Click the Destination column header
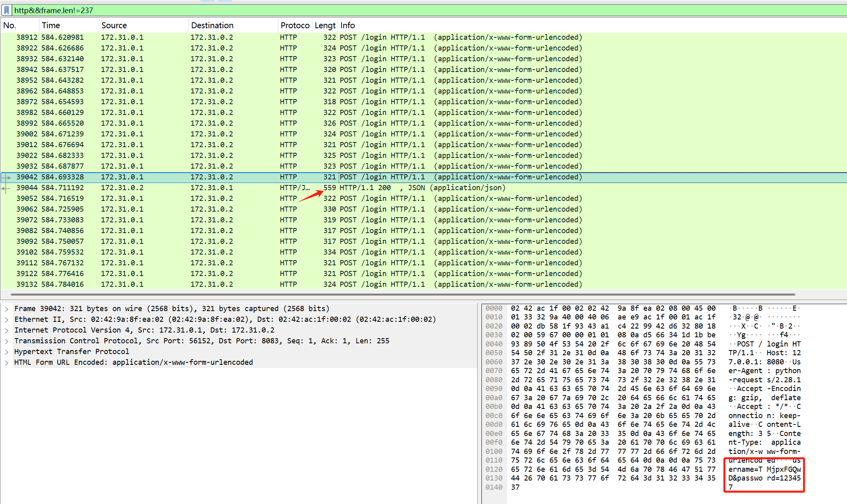This screenshot has height=504, width=847. 212,25
